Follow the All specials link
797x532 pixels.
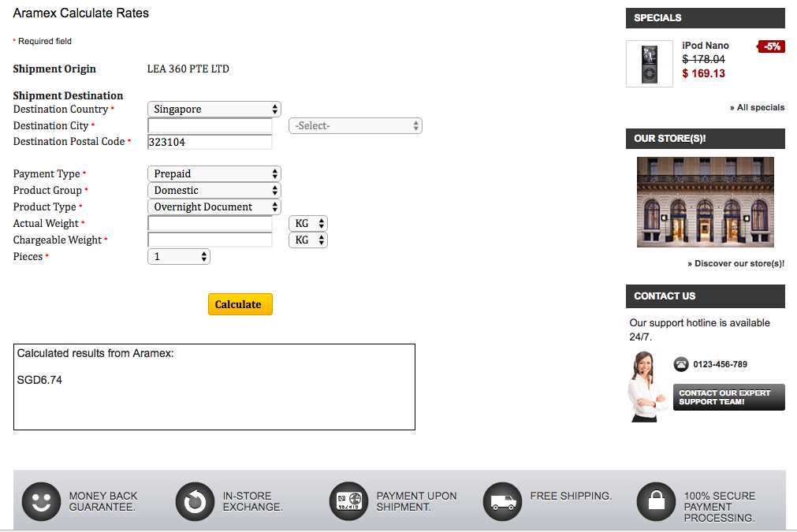[757, 107]
